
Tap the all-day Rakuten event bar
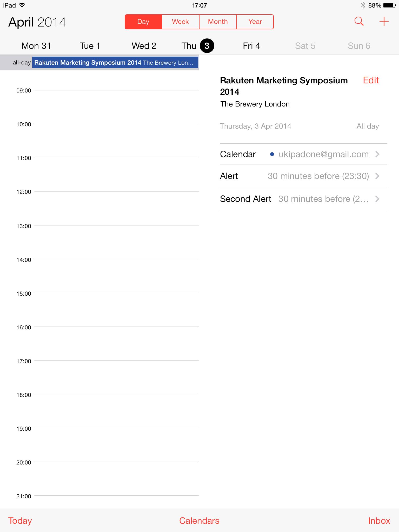click(x=115, y=63)
